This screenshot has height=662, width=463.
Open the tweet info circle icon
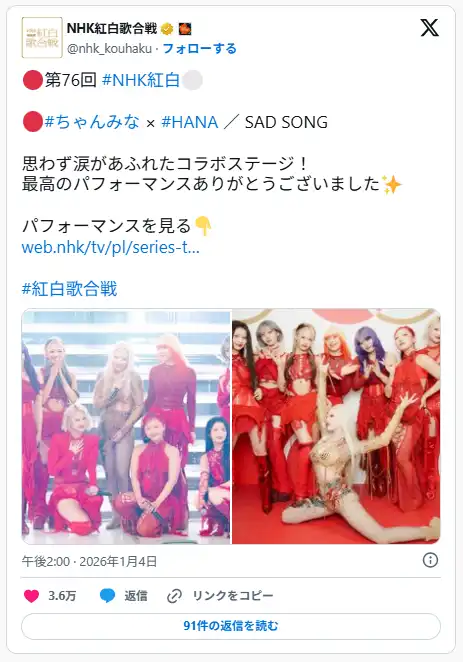coord(430,560)
